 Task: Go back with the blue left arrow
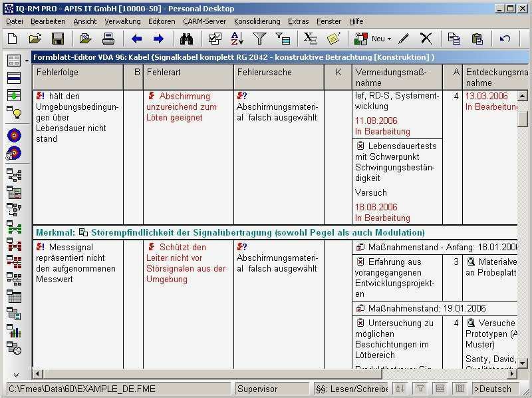click(x=136, y=39)
